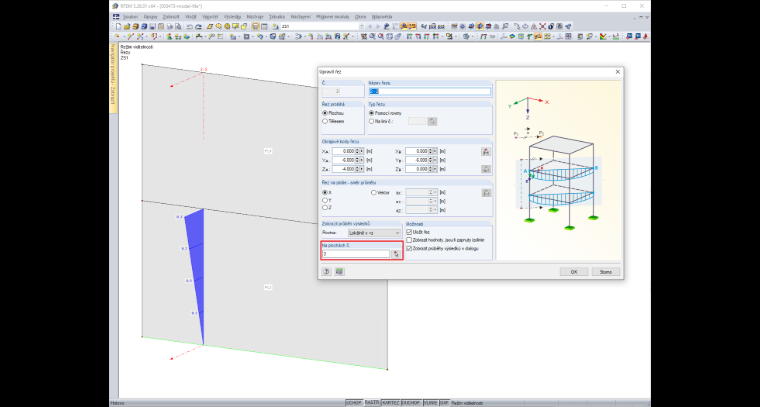Open XA value dropdown arrow
760x407 pixels.
[x=362, y=151]
